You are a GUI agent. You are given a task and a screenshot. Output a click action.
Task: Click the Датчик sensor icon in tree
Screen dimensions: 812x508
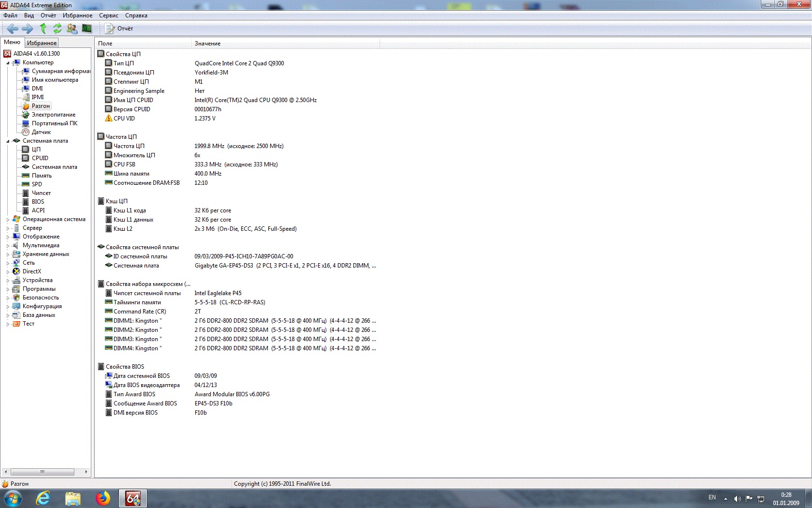[26, 132]
